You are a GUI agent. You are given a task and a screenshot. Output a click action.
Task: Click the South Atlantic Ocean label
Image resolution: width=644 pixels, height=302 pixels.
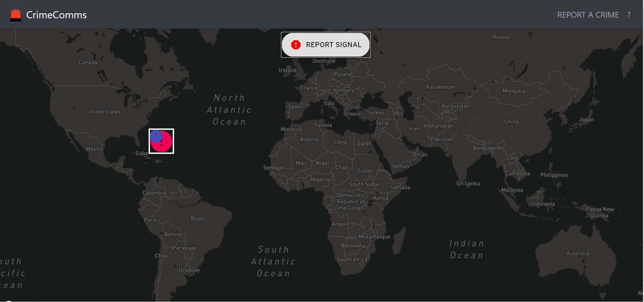point(273,261)
